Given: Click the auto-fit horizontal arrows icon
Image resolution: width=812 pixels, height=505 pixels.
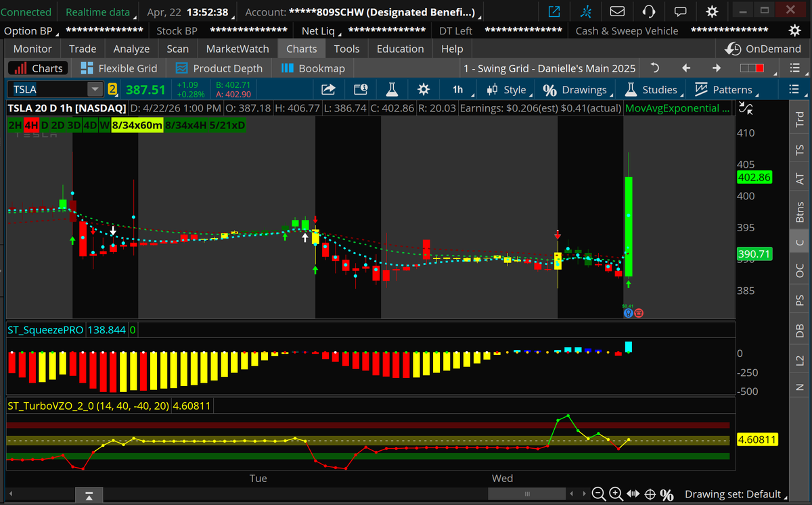Looking at the screenshot, I should pos(634,494).
